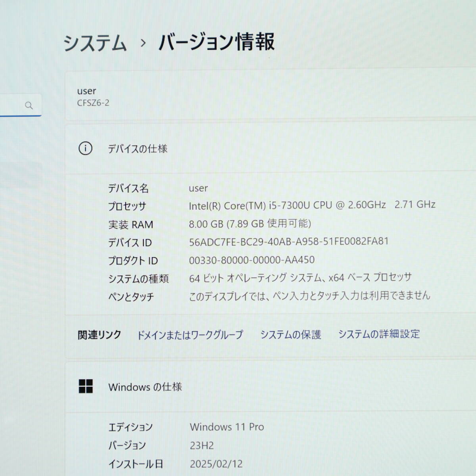The image size is (476, 476).
Task: Select system type 64 ビット value
Action: [x=300, y=278]
